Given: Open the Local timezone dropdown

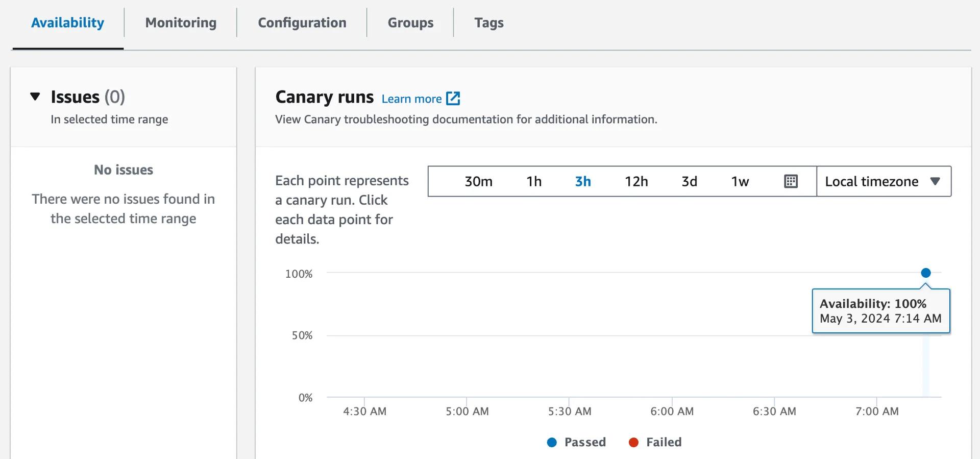Looking at the screenshot, I should pyautogui.click(x=883, y=181).
